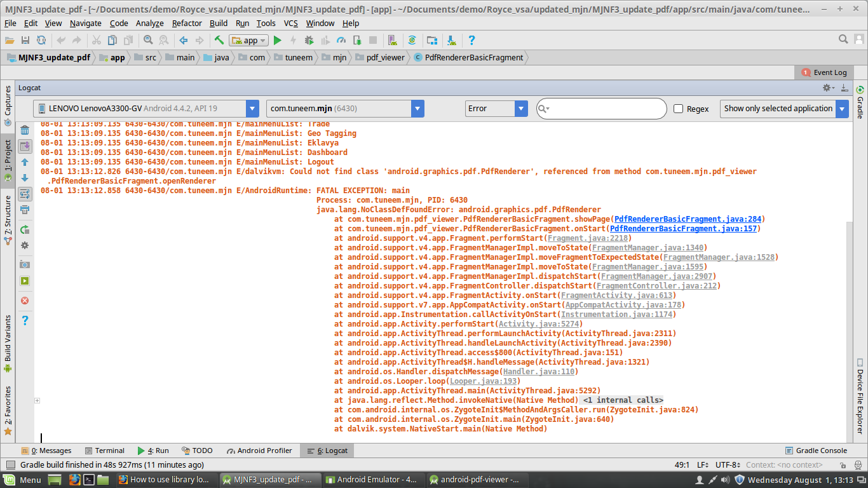Open the PdfRendererBasicFragment.java:157 link

pyautogui.click(x=683, y=229)
